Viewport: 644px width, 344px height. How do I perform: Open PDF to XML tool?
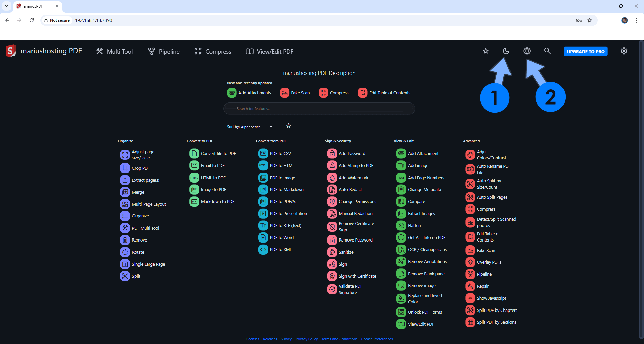click(x=275, y=249)
